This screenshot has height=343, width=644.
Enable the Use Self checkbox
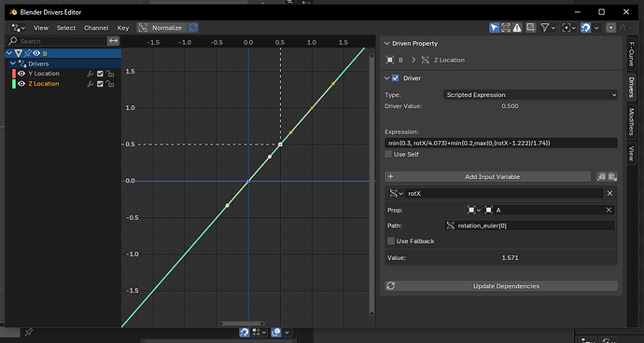point(388,155)
